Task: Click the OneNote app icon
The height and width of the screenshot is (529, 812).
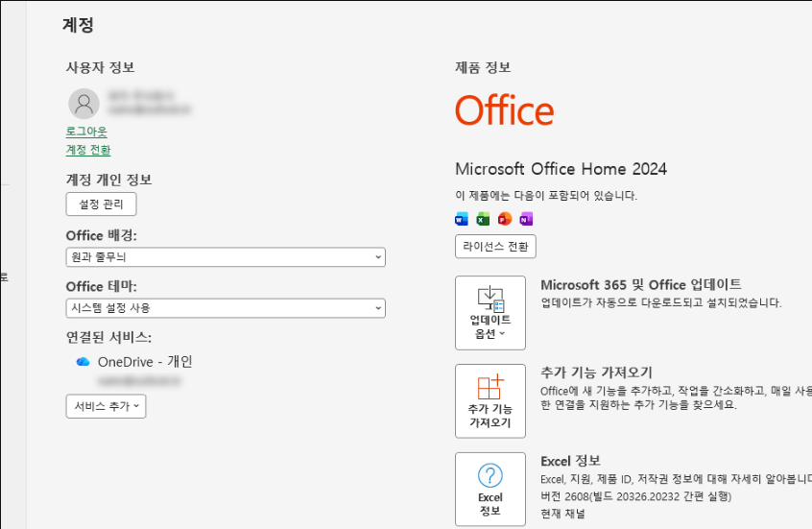Action: click(x=526, y=219)
